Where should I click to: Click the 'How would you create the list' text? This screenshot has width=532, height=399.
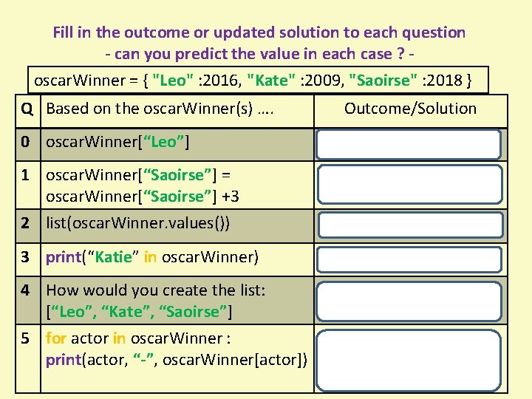pos(155,290)
